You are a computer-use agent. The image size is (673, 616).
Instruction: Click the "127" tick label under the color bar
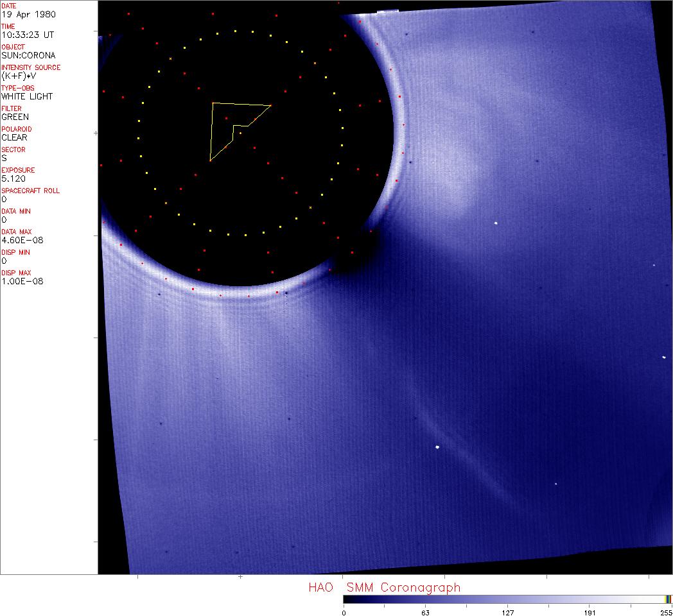[507, 613]
